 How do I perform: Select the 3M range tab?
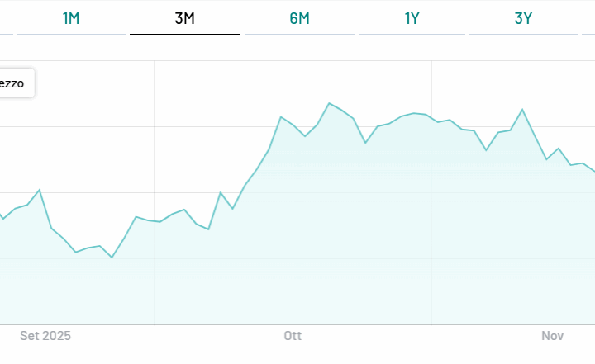[x=184, y=18]
